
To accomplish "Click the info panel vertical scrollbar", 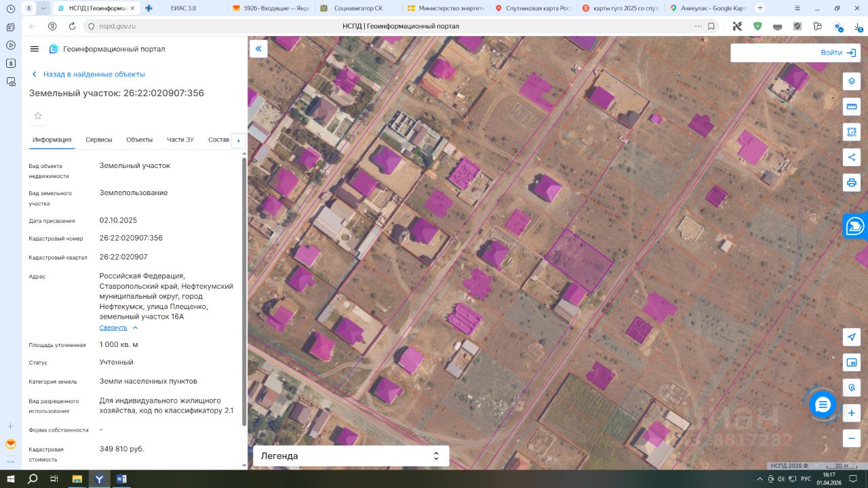I will [244, 291].
